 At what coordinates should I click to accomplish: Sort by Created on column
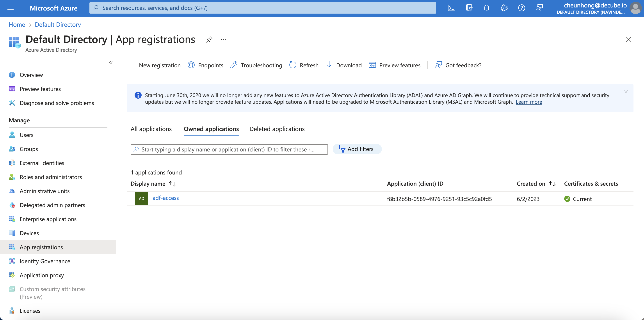tap(552, 184)
